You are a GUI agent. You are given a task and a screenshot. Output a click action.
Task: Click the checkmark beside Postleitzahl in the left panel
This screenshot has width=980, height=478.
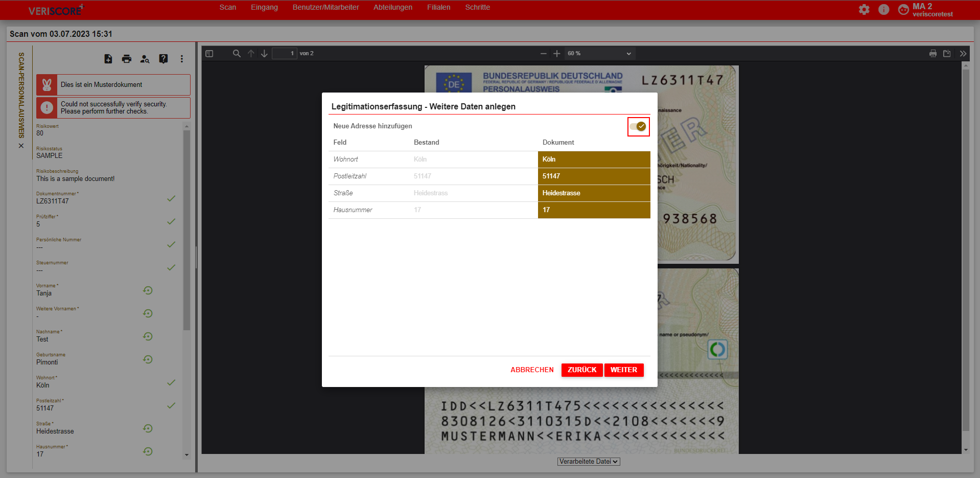coord(171,405)
